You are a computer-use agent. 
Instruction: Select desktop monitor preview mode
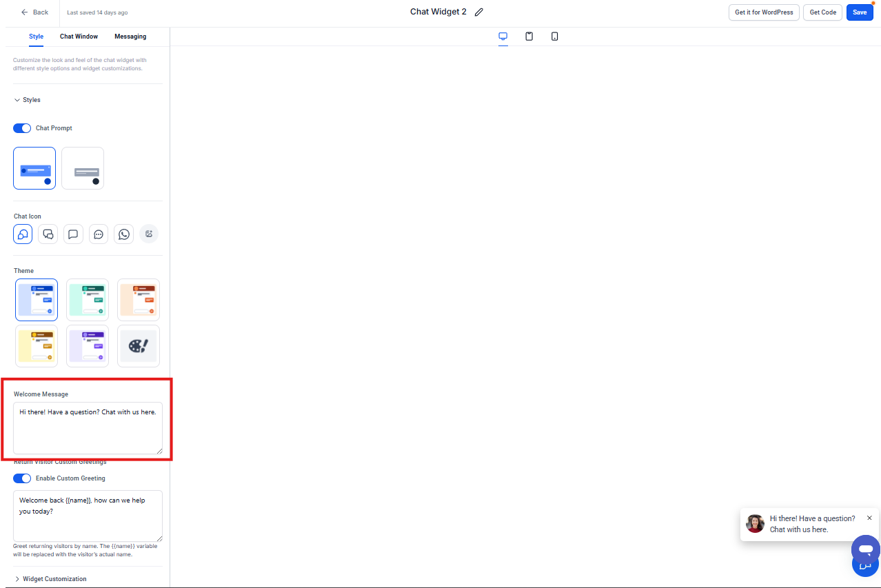[503, 37]
